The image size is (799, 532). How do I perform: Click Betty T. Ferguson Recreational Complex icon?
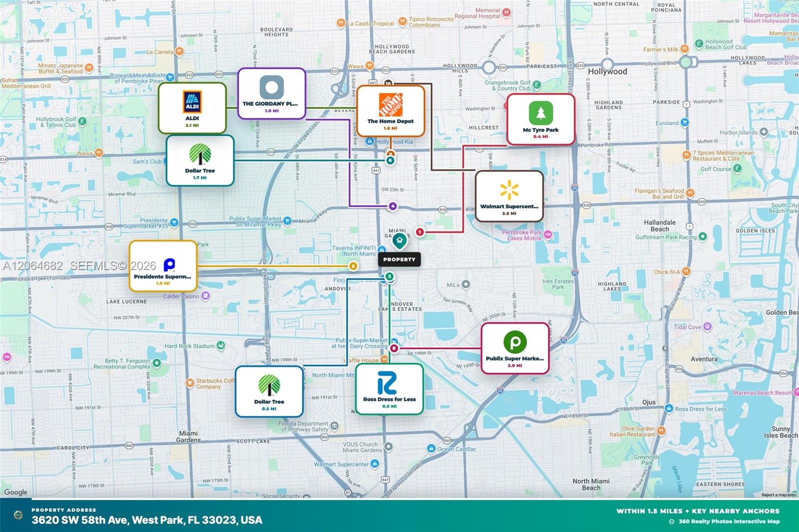click(157, 363)
